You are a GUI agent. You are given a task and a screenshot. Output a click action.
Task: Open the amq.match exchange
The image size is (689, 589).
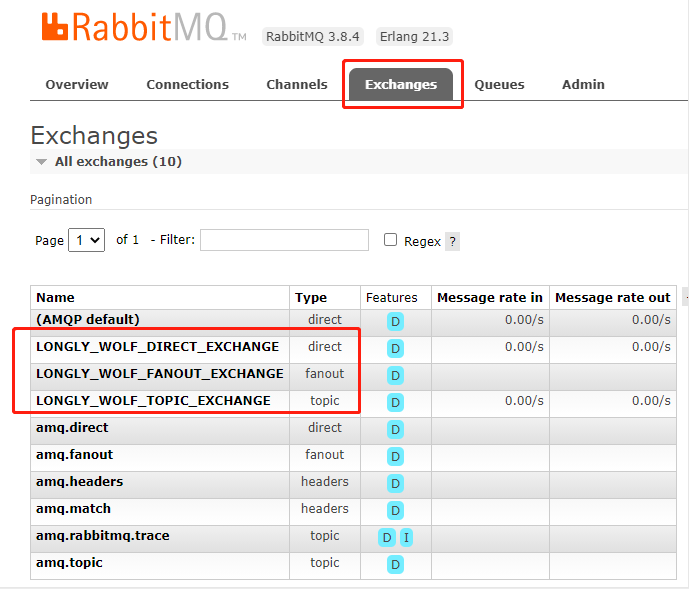73,509
